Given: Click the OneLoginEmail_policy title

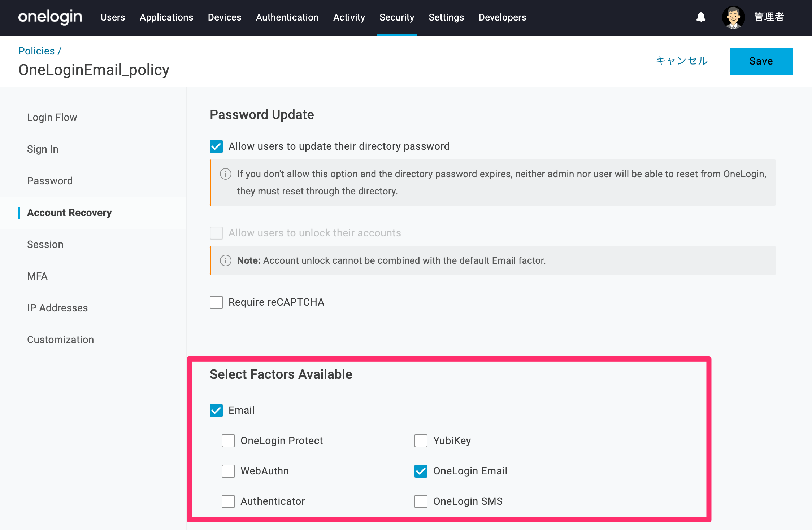Looking at the screenshot, I should point(94,70).
